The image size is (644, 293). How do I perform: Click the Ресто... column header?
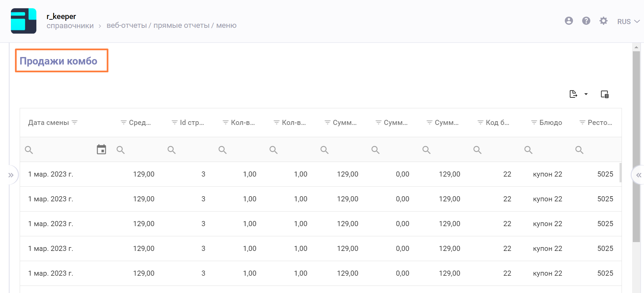[599, 123]
